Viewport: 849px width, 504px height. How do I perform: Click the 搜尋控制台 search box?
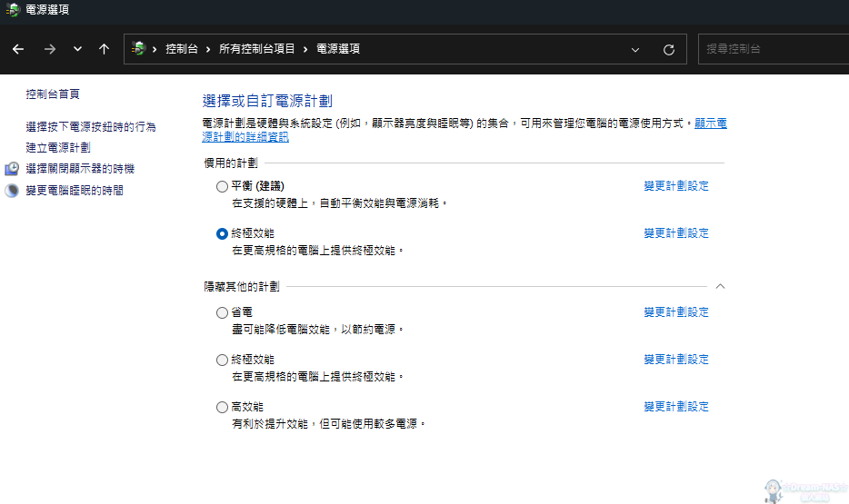pyautogui.click(x=773, y=49)
